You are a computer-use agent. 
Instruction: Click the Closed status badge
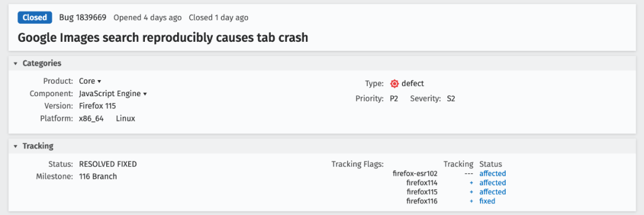tap(35, 18)
